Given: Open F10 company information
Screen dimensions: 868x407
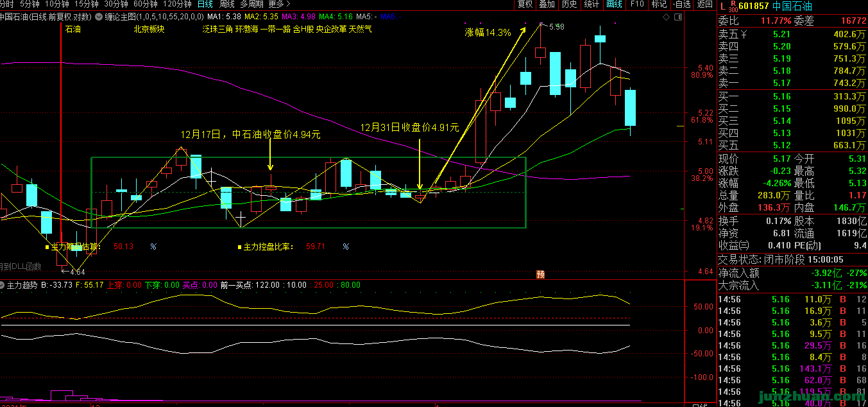Looking at the screenshot, I should 636,4.
